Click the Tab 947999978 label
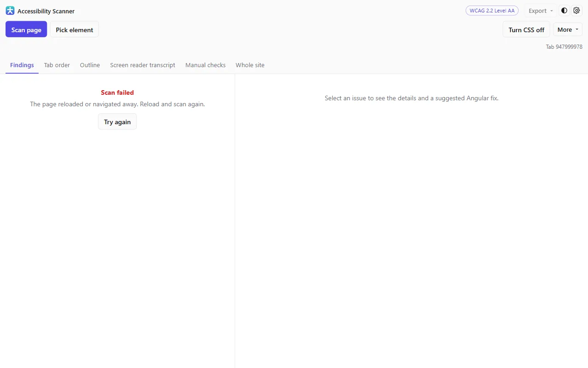Viewport: 588px width, 368px height. [x=564, y=47]
